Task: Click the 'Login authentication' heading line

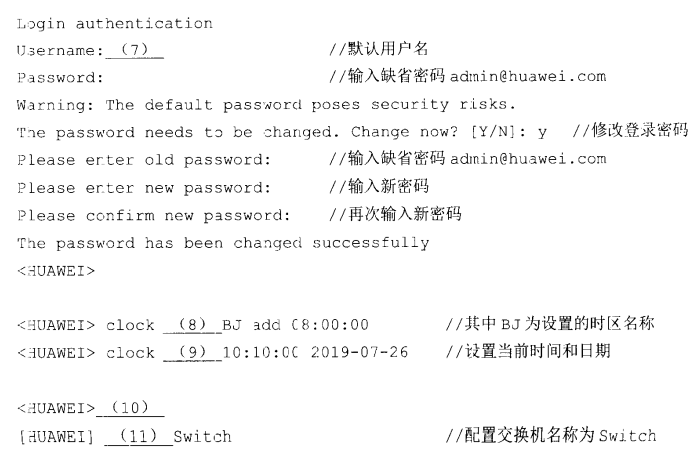Action: pyautogui.click(x=115, y=22)
